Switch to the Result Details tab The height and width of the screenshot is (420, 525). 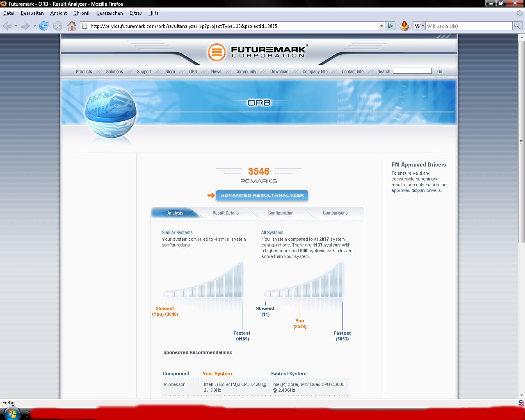226,213
